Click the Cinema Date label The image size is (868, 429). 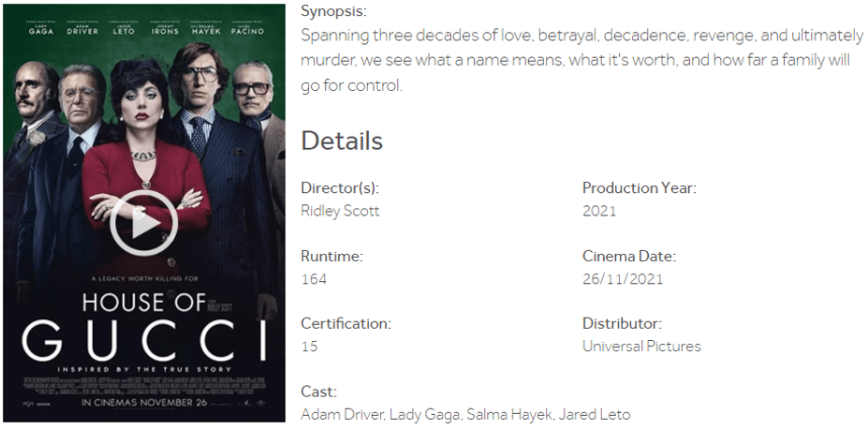pyautogui.click(x=629, y=256)
